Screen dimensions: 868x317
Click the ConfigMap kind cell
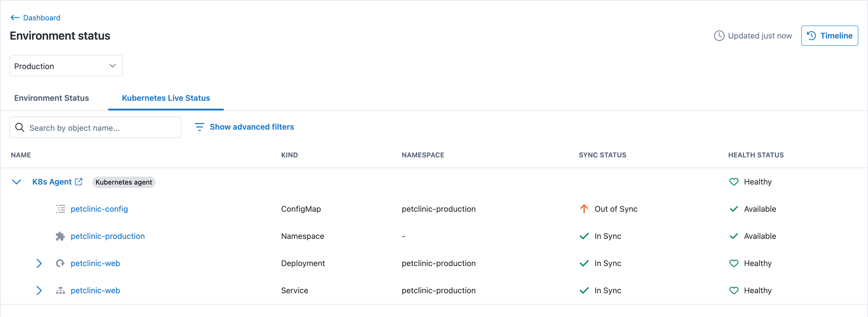coord(301,209)
